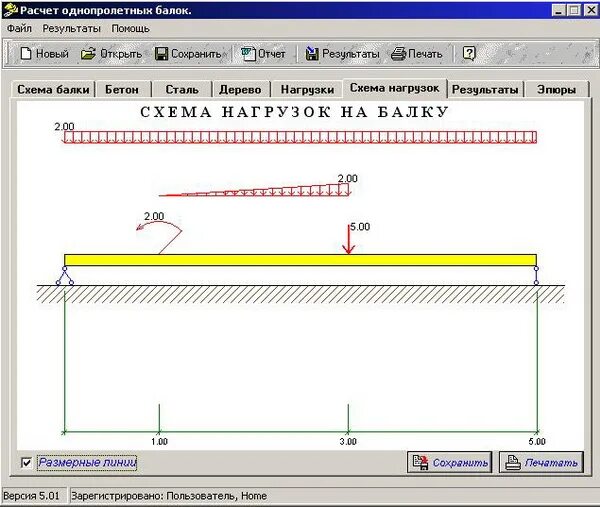The height and width of the screenshot is (507, 600).
Task: Save using the Сохранить toolbar button
Action: (188, 54)
